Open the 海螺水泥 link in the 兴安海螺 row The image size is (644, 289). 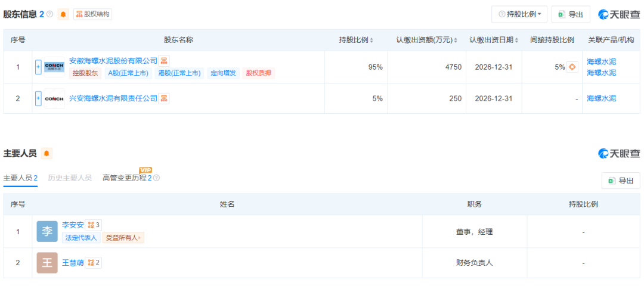click(601, 98)
